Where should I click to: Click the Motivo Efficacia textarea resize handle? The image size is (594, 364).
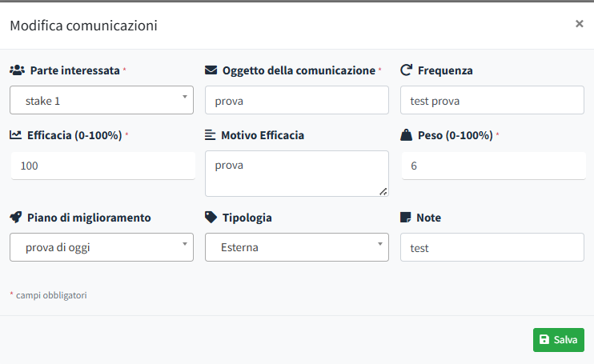point(383,191)
